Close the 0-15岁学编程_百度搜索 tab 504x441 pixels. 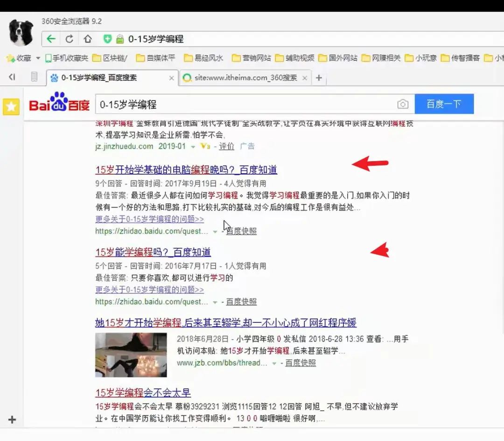coord(171,78)
